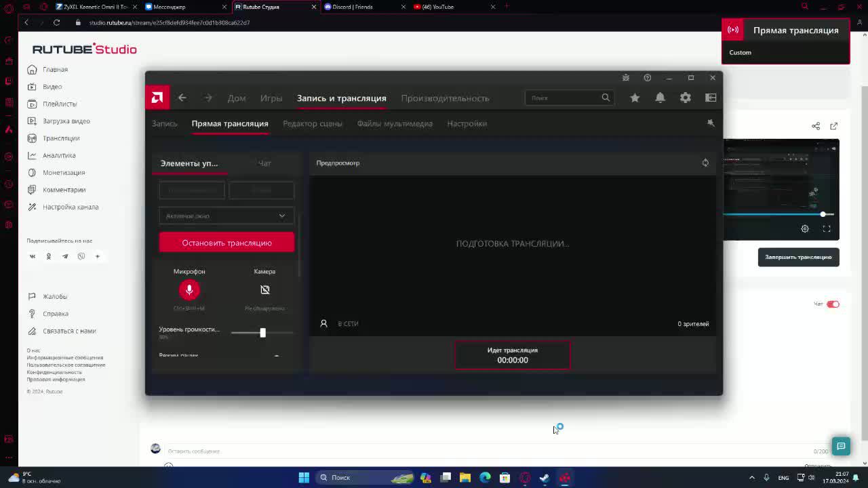
Task: Open the 'Настройки' subtab
Action: coord(467,123)
